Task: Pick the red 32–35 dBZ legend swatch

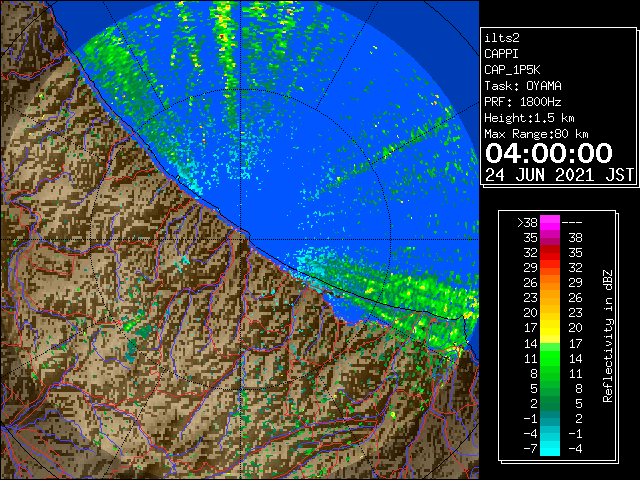Action: (x=550, y=253)
